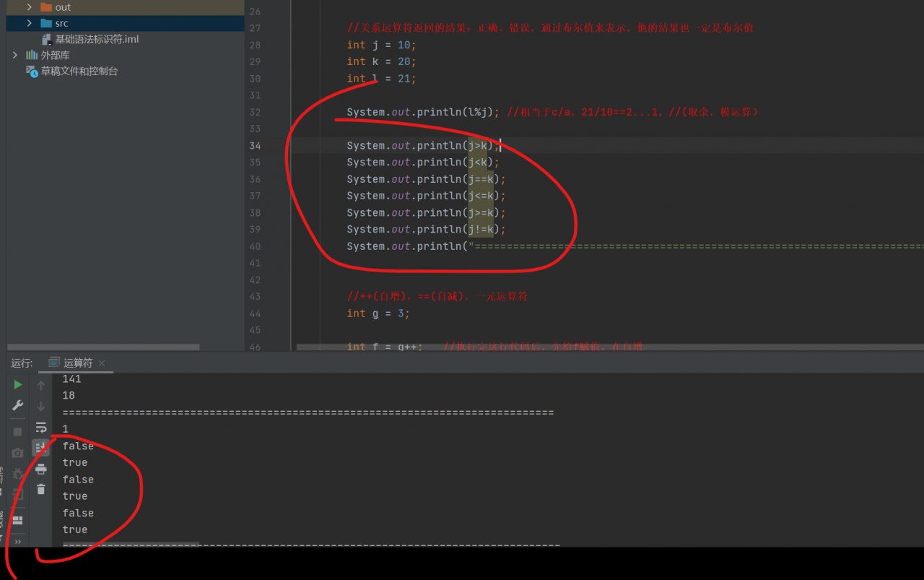Click the grey stop square icon
The height and width of the screenshot is (580, 924).
tap(18, 432)
